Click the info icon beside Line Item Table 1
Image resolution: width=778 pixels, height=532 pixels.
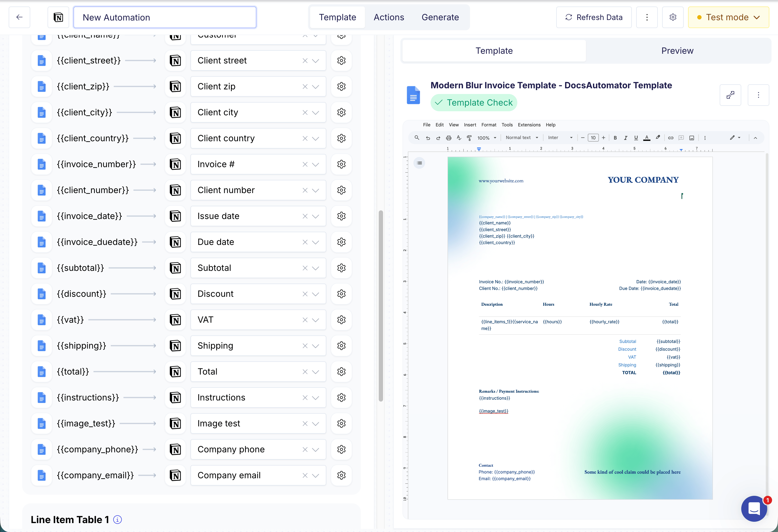(118, 520)
